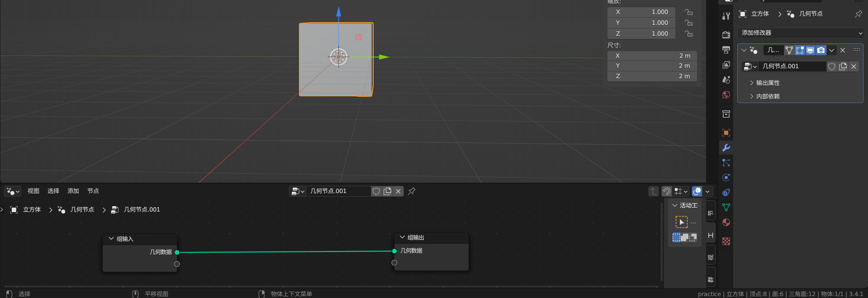Image resolution: width=868 pixels, height=298 pixels.
Task: Open the Tool properties tab
Action: coord(726,16)
